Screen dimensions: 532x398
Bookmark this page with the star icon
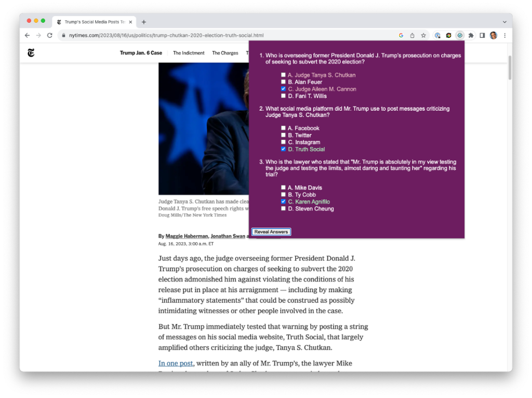pos(423,35)
